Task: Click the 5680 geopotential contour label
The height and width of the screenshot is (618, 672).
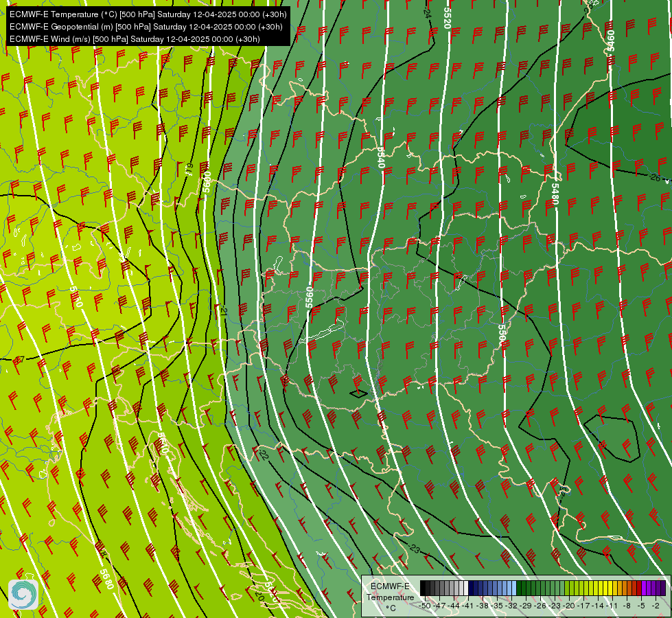Action: pos(106,579)
